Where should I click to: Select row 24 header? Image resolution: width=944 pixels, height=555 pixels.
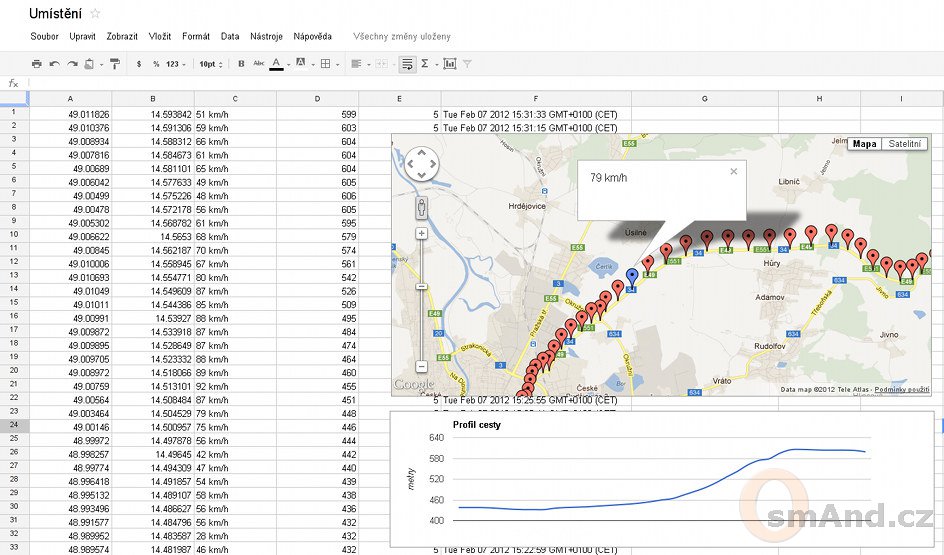pos(14,425)
